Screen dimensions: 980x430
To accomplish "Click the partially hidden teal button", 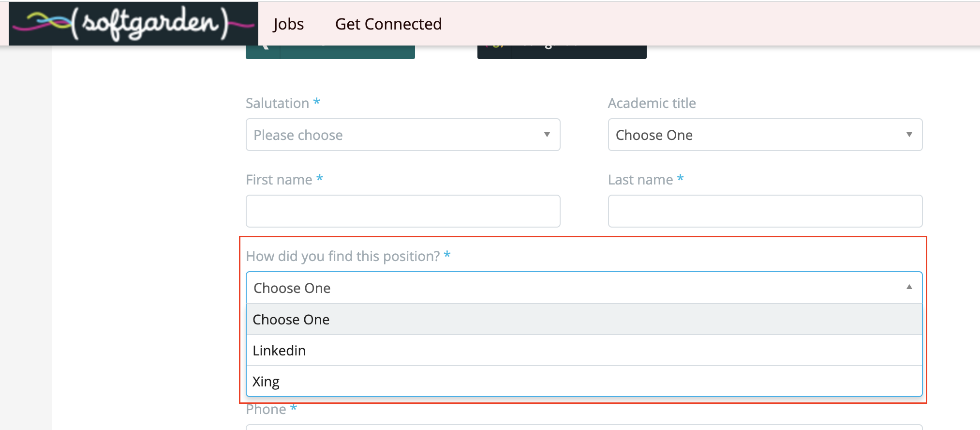I will click(x=330, y=52).
